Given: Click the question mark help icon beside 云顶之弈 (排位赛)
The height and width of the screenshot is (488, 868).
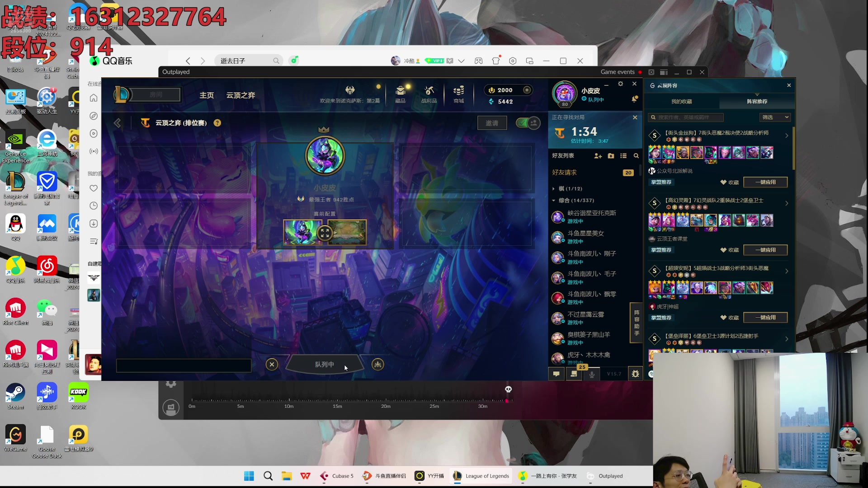Looking at the screenshot, I should (217, 123).
